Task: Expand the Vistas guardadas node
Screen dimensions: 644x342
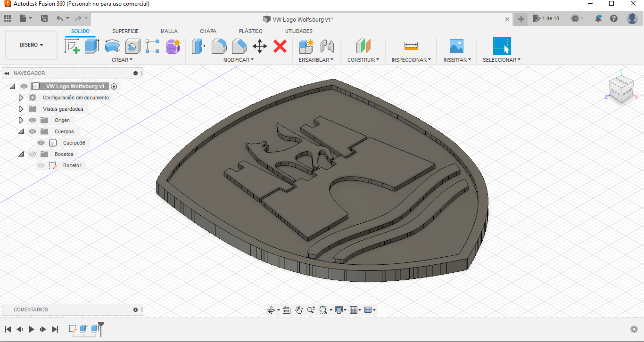Action: (21, 109)
